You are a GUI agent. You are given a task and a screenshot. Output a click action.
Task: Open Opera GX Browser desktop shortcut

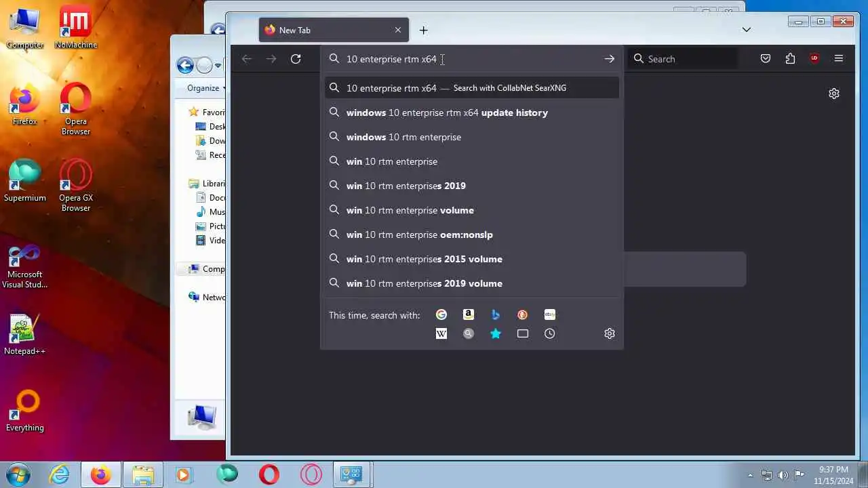76,186
